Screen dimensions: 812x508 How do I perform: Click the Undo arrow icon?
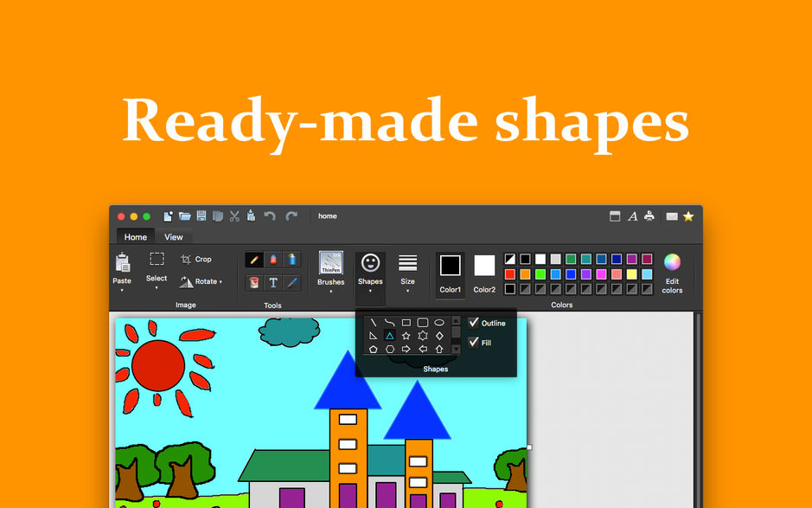click(269, 216)
